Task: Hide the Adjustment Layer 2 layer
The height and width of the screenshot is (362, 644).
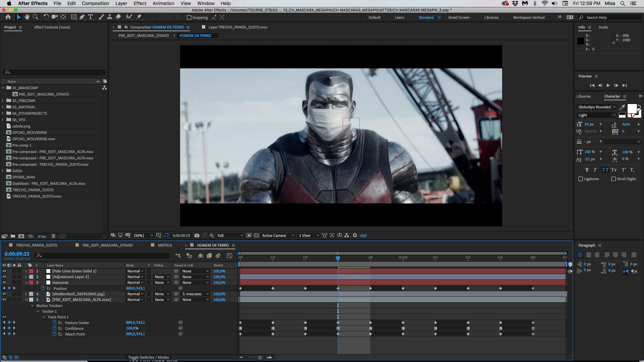Action: (4, 277)
